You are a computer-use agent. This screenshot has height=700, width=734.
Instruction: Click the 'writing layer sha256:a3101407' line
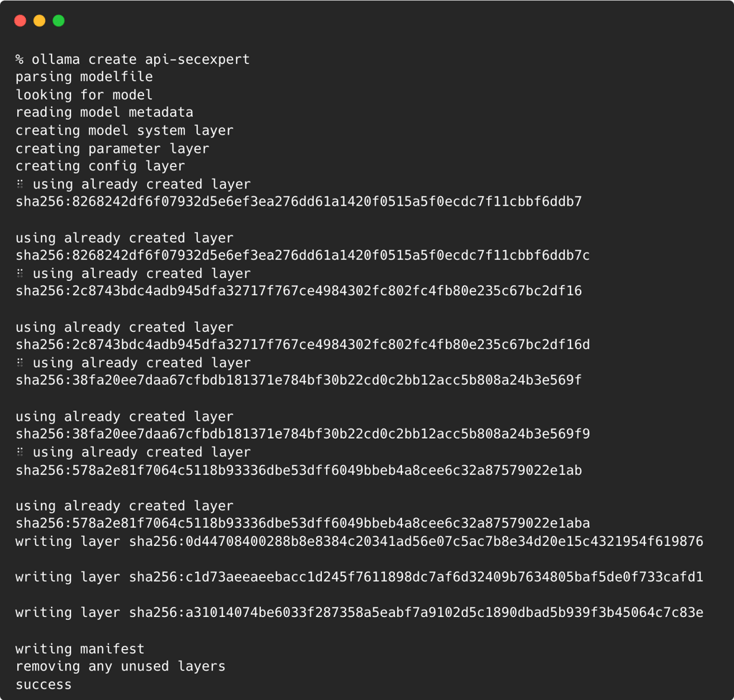coord(358,613)
